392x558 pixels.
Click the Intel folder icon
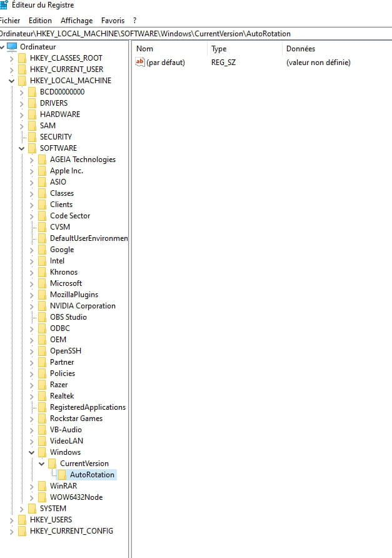(x=43, y=261)
